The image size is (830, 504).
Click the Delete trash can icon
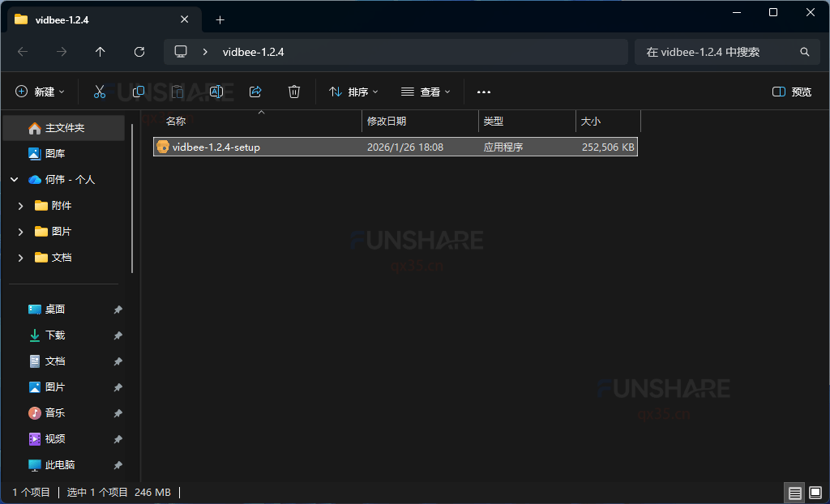(x=294, y=92)
